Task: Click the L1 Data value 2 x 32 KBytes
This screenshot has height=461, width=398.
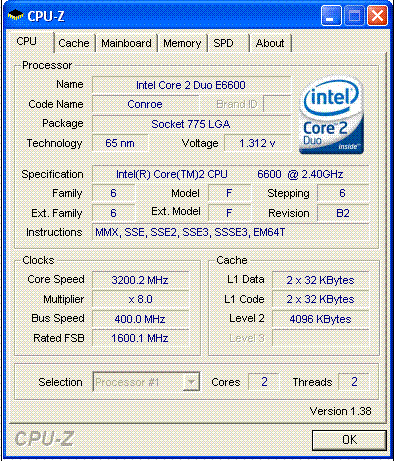Action: (321, 280)
